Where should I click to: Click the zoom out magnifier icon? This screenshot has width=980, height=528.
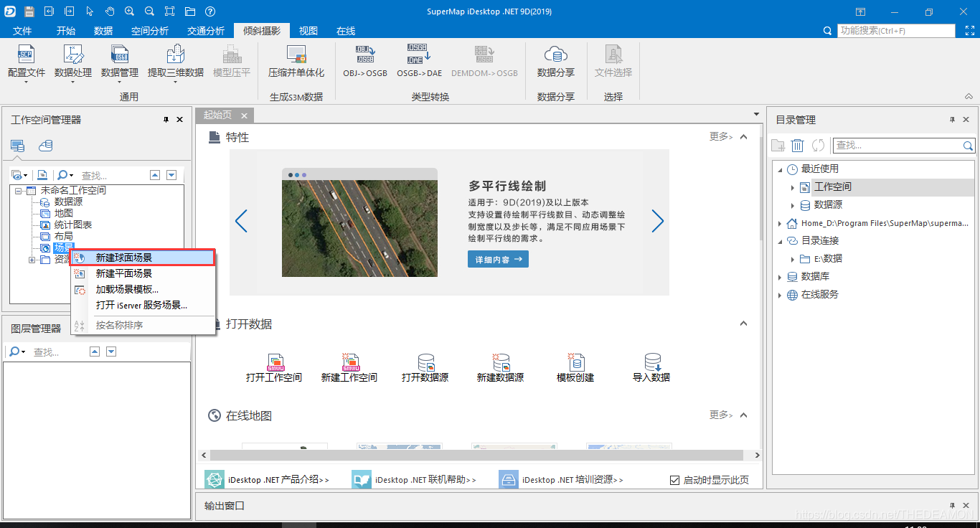[149, 11]
